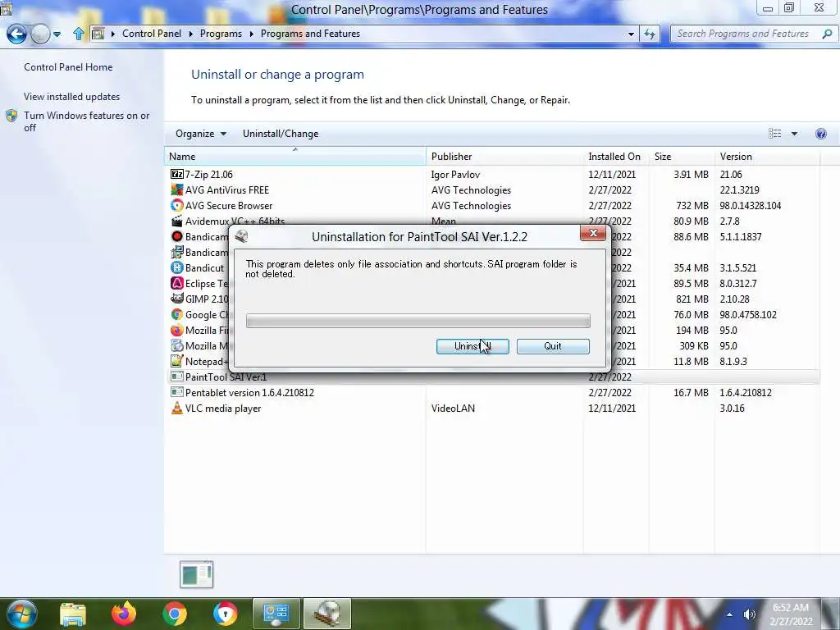Open the Windows Start button
Screen dimensions: 840x630
click(x=21, y=614)
